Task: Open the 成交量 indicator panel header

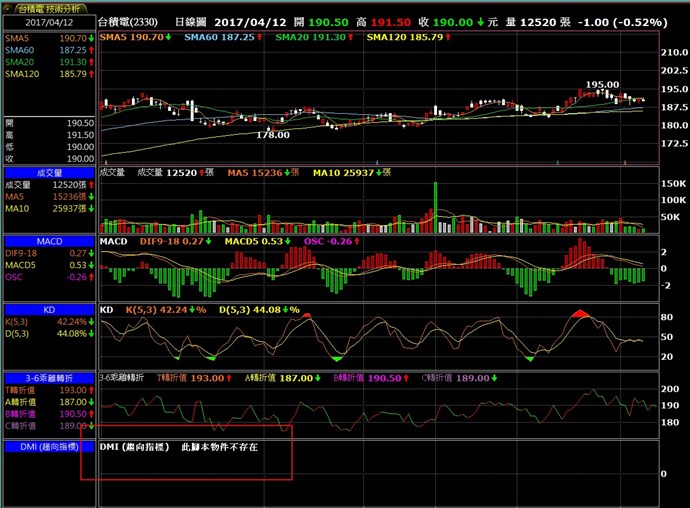Action: [x=48, y=173]
